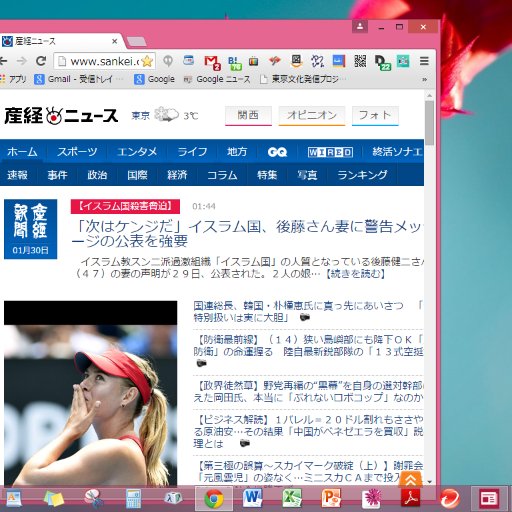Open the Chrome hamburger menu
The width and height of the screenshot is (512, 512).
(x=424, y=61)
